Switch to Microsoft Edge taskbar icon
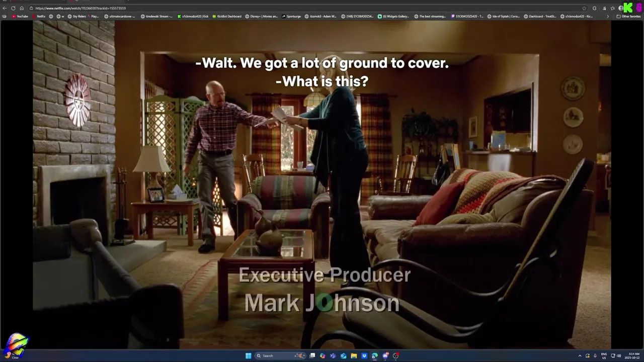644x362 pixels. click(375, 355)
